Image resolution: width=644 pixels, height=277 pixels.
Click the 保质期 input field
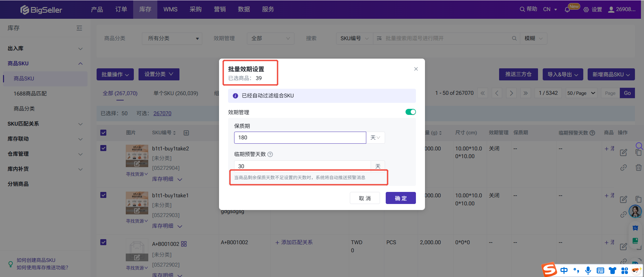point(300,138)
